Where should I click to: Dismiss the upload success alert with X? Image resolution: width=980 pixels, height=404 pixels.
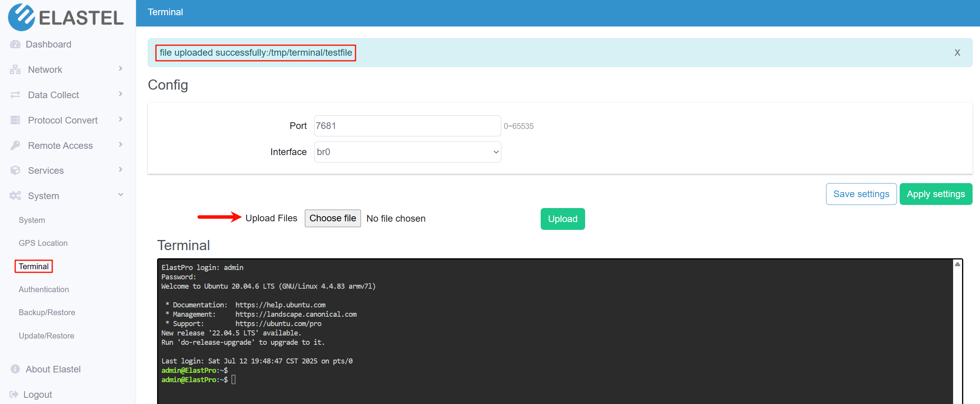pos(957,53)
